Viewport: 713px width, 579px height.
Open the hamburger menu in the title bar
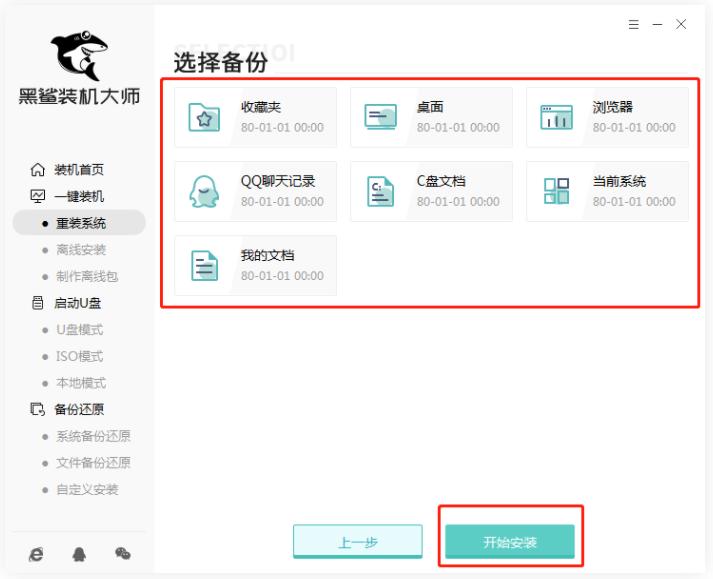(633, 24)
